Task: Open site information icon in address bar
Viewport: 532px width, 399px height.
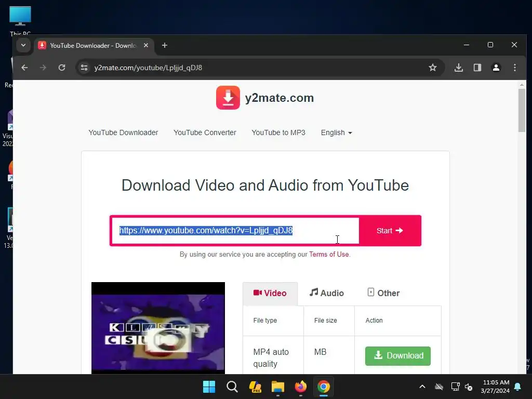Action: pyautogui.click(x=84, y=68)
